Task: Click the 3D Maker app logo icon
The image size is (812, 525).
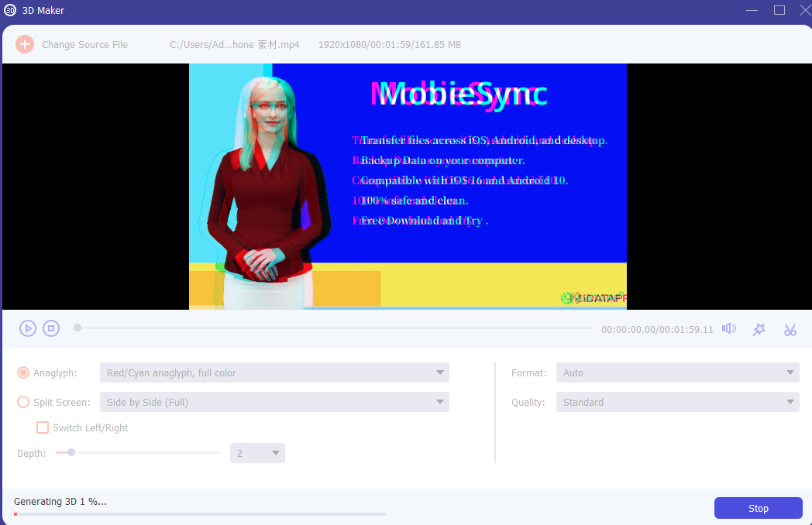Action: click(10, 10)
